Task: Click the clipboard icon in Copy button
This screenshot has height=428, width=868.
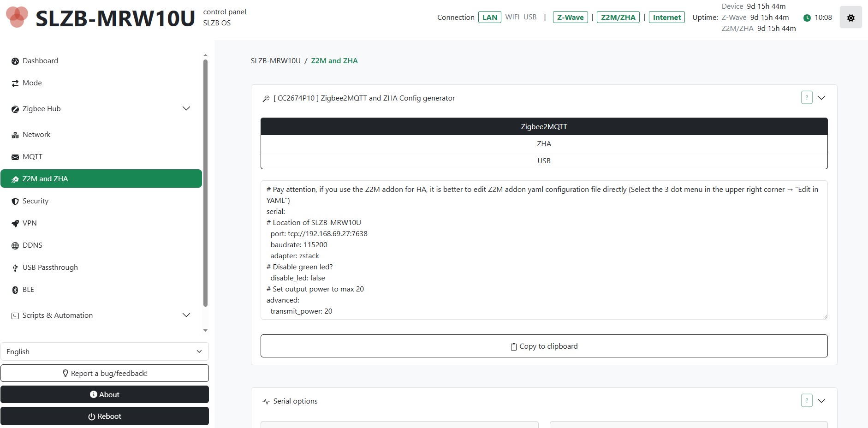Action: [514, 346]
